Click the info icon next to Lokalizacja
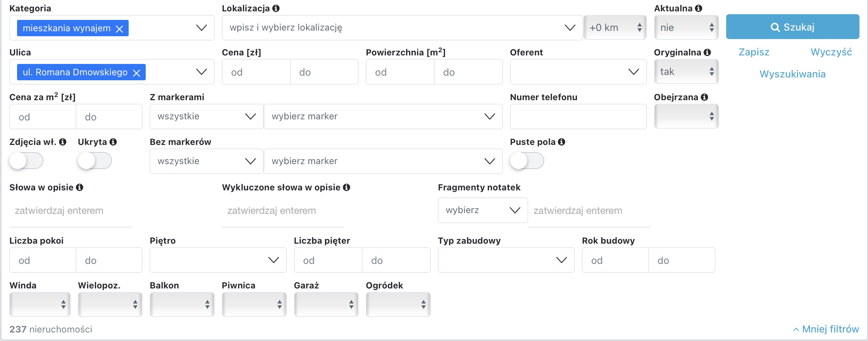This screenshot has height=341, width=868. coord(276,8)
